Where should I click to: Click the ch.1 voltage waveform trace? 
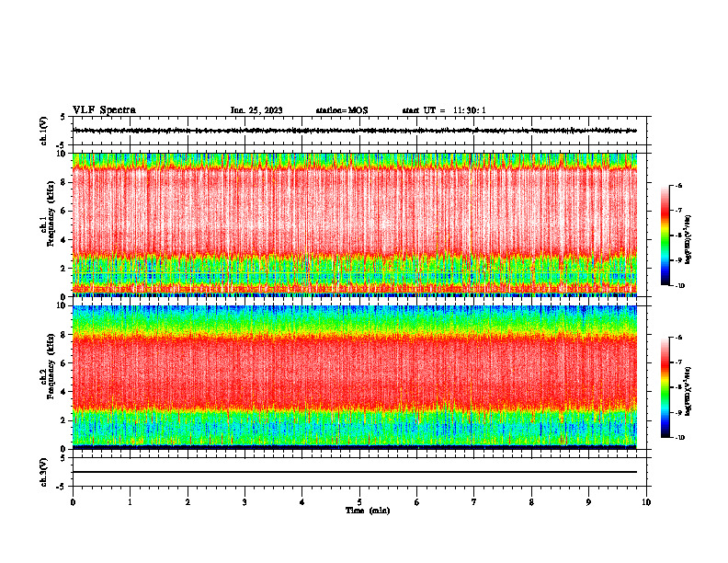(355, 131)
